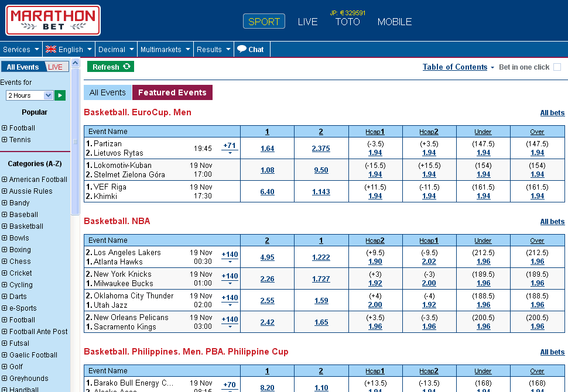Click the Marathon Bet logo

click(53, 20)
